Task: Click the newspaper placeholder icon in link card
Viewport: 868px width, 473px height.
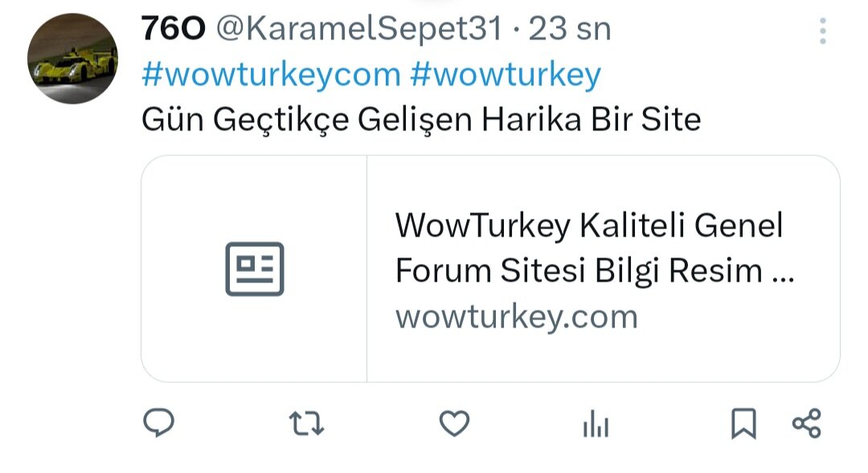Action: 255,269
